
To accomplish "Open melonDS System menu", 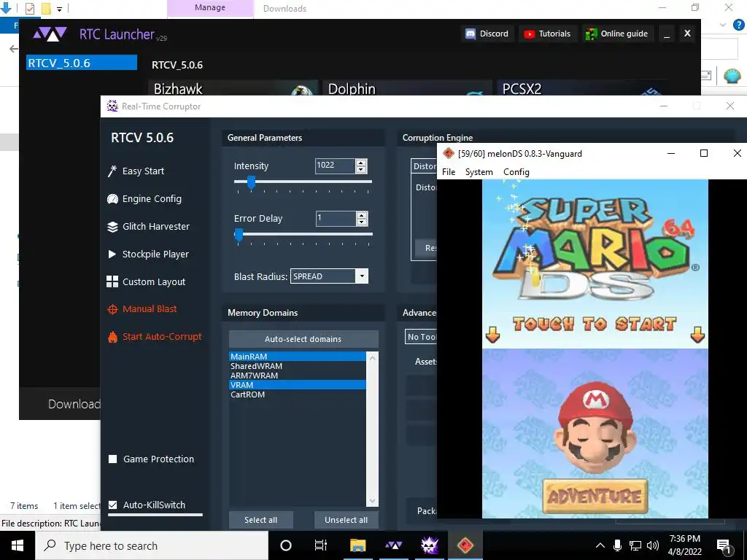I will (x=479, y=172).
